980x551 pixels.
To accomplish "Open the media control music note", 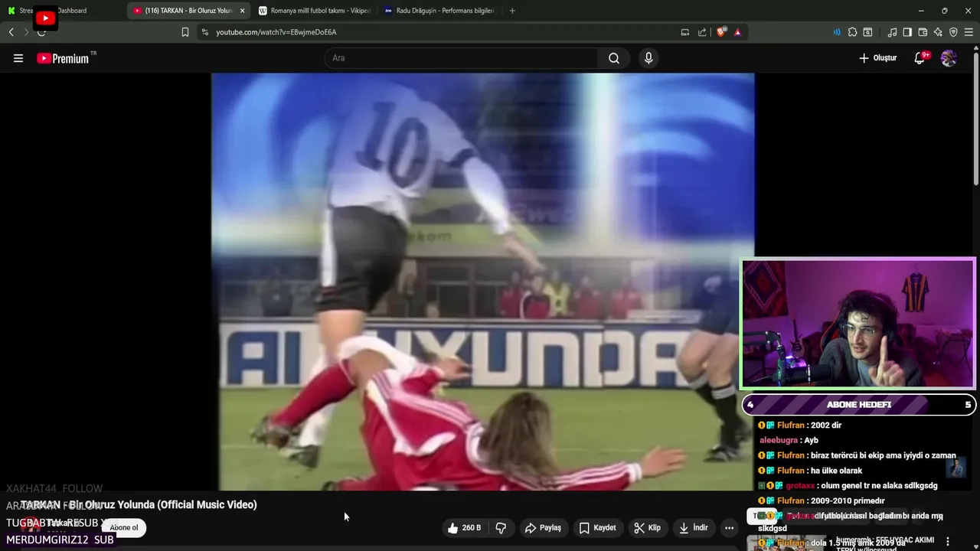I will pyautogui.click(x=892, y=32).
